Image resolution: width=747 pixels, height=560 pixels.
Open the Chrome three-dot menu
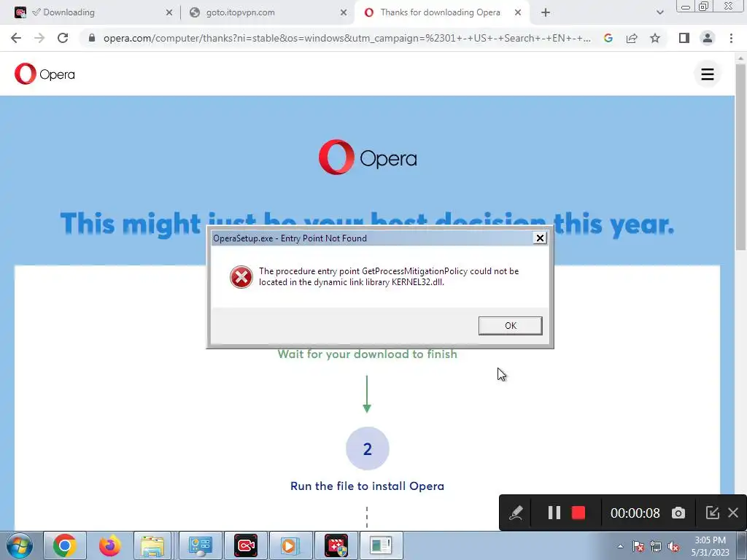point(731,38)
